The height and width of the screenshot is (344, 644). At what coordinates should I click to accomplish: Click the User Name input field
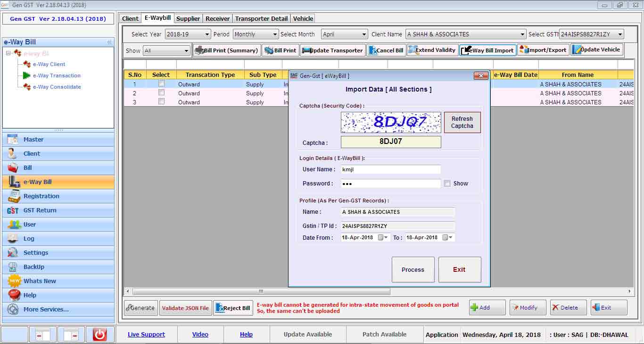(390, 169)
